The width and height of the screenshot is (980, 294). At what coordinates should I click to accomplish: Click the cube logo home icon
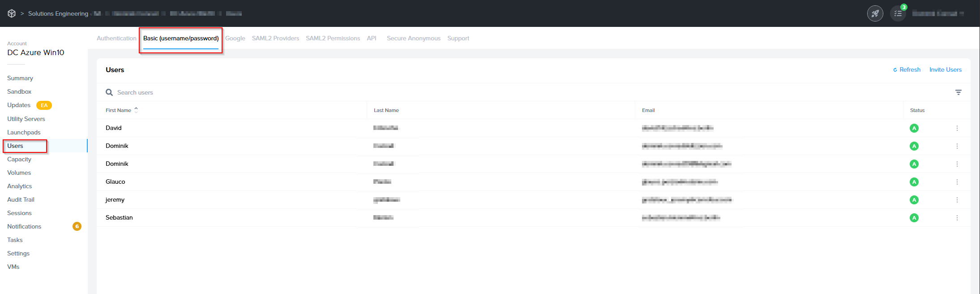click(12, 13)
